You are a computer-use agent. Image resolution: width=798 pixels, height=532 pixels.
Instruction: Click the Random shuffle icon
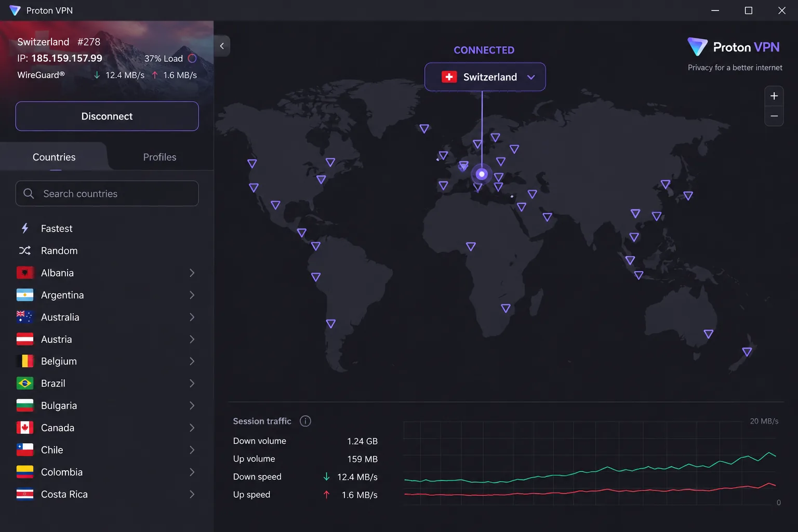coord(25,250)
